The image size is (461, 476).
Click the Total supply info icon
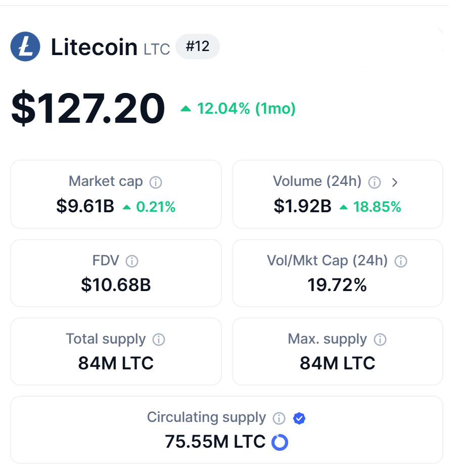coord(159,340)
